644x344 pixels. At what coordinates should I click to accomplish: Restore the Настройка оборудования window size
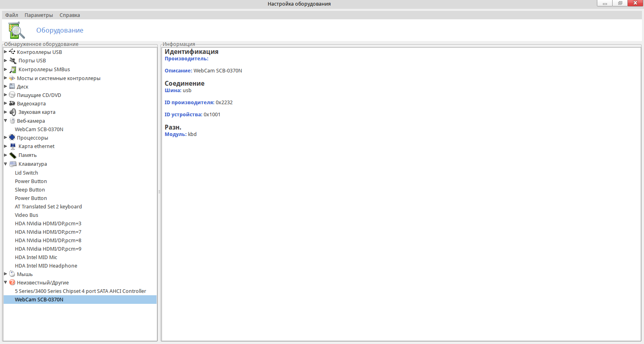click(x=620, y=3)
